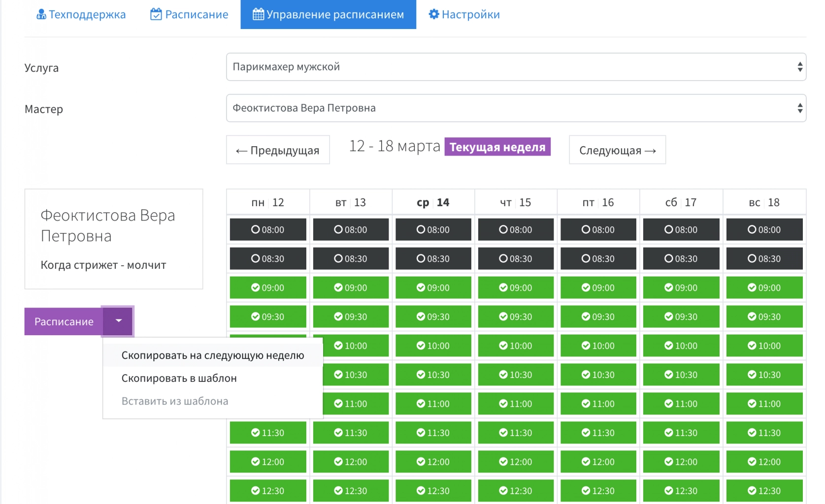825x504 pixels.
Task: Toggle Tuesday's 08:00 slot to available
Action: [351, 229]
